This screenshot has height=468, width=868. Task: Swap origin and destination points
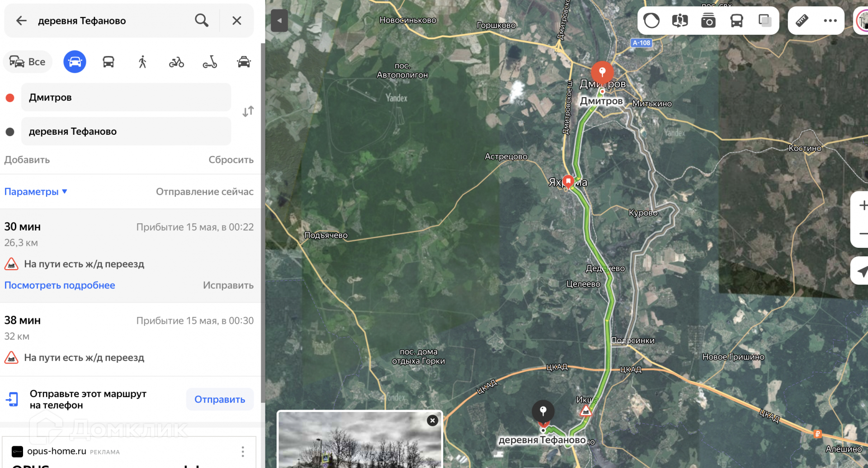[x=248, y=112]
